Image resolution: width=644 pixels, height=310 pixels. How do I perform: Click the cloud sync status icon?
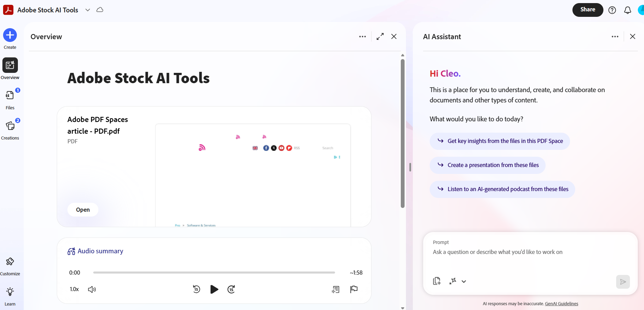pyautogui.click(x=100, y=10)
